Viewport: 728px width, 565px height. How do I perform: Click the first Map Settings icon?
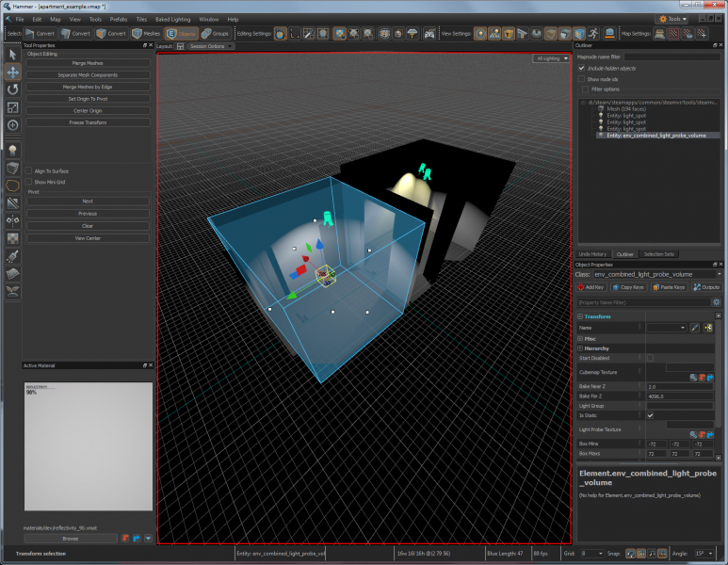click(659, 33)
